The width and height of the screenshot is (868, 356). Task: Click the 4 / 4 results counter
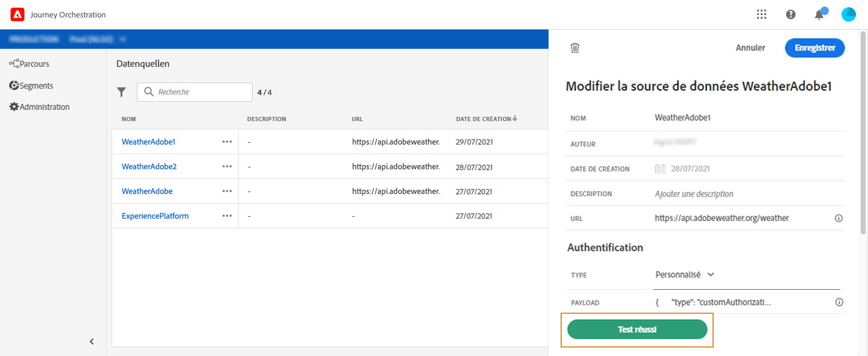(265, 92)
